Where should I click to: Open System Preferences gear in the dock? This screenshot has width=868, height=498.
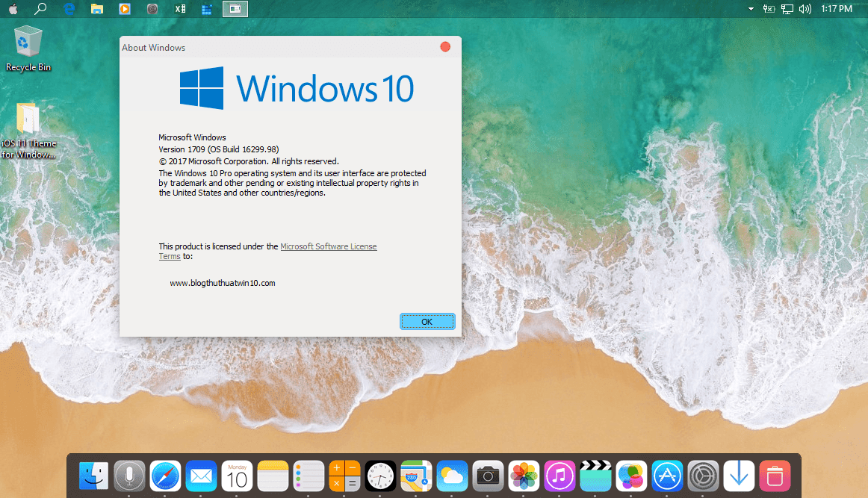(x=703, y=476)
